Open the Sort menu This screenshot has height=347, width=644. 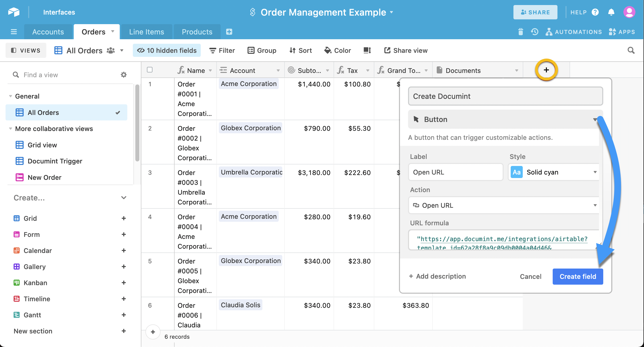[x=301, y=50]
